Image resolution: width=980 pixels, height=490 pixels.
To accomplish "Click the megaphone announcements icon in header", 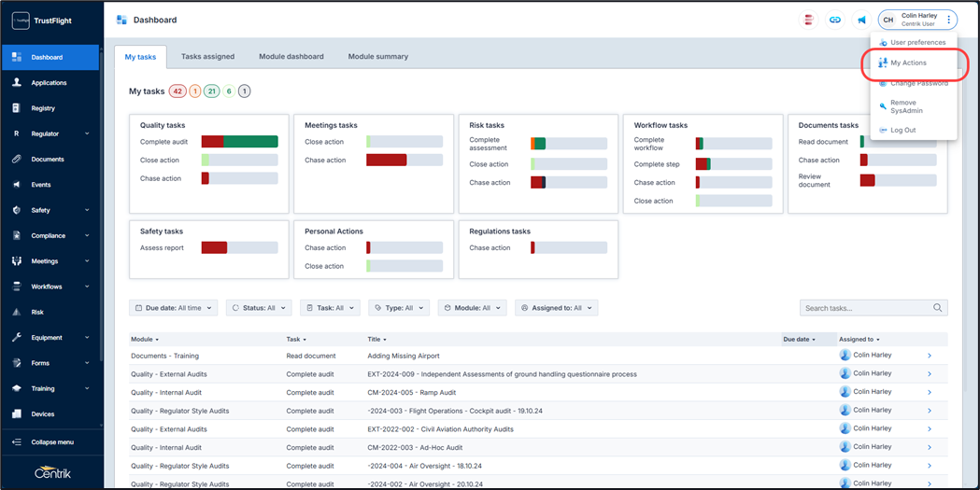I will tap(861, 20).
